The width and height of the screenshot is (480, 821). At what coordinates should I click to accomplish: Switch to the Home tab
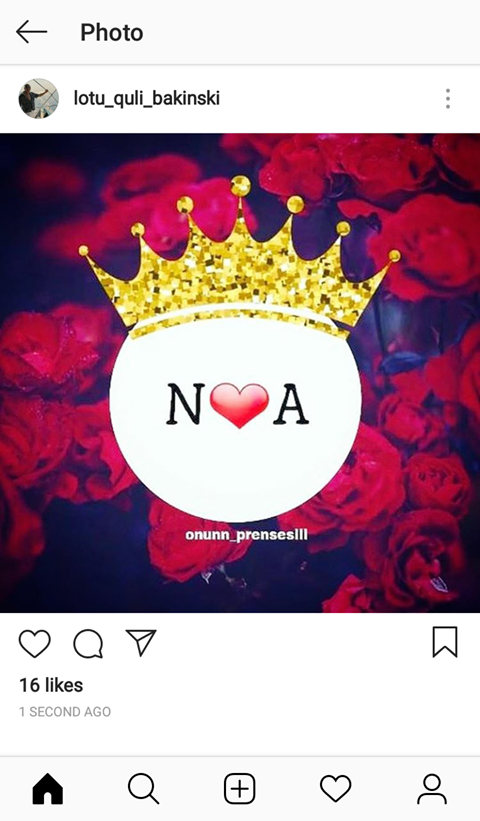coord(48,788)
